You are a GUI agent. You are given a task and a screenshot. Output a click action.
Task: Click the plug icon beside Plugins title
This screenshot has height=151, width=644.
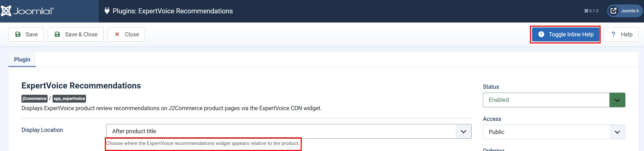coord(107,11)
